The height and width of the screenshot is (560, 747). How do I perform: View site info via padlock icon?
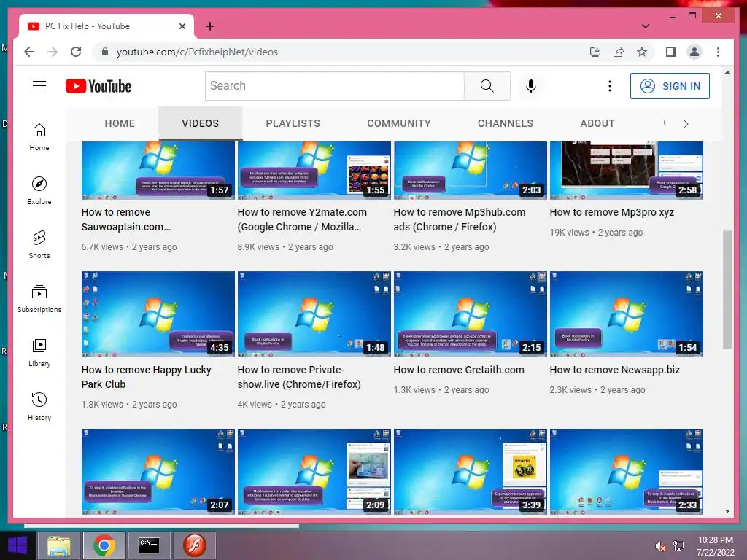click(x=105, y=52)
